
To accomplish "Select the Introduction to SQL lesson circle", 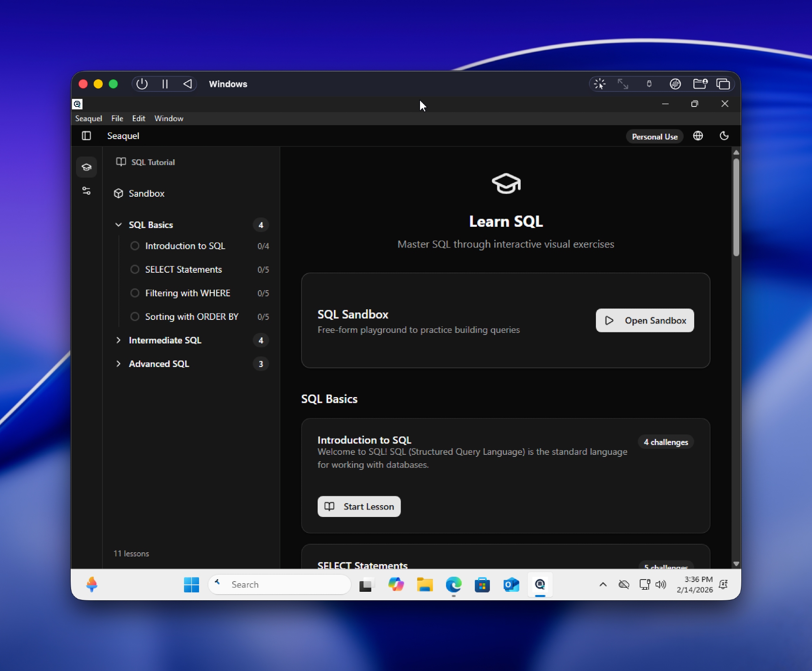I will [x=135, y=246].
